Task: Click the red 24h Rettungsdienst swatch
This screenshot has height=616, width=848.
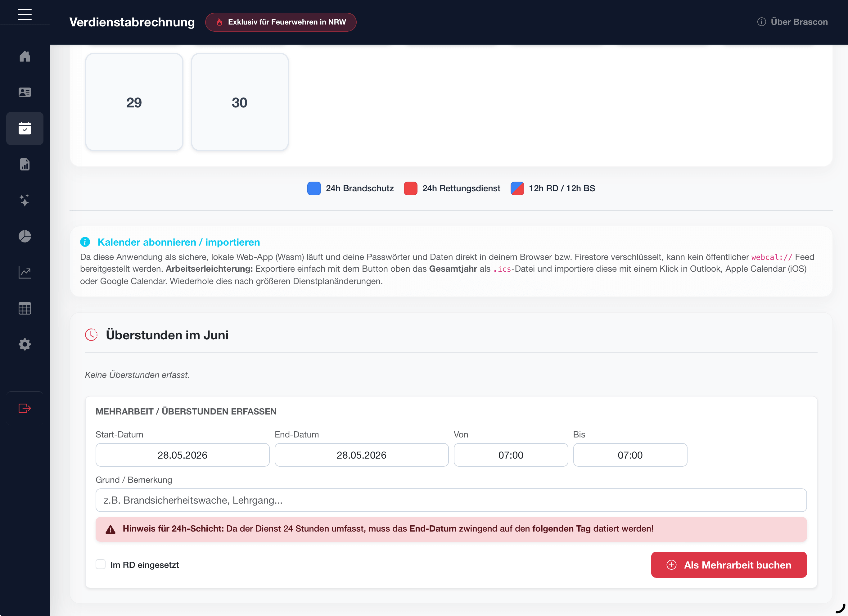Action: pyautogui.click(x=411, y=188)
